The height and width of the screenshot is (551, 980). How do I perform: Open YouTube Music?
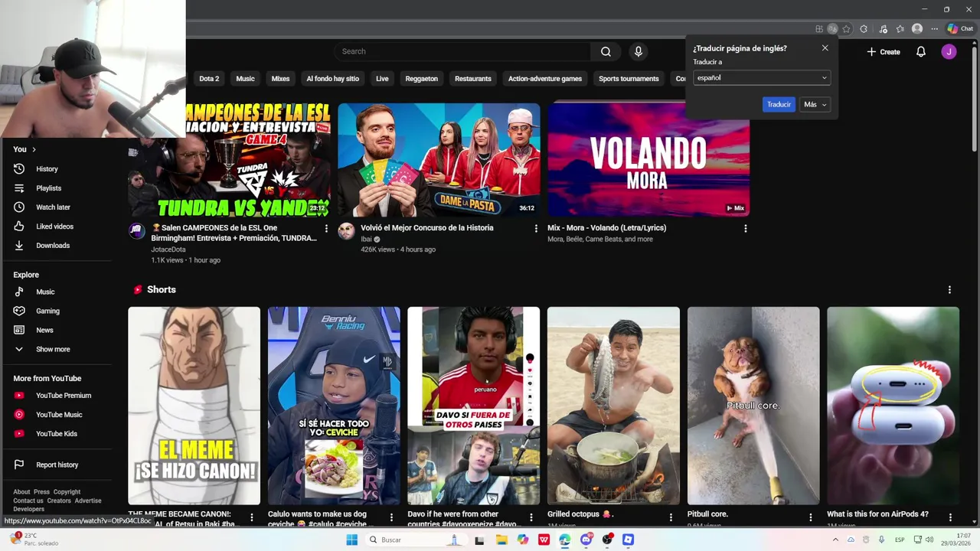58,415
